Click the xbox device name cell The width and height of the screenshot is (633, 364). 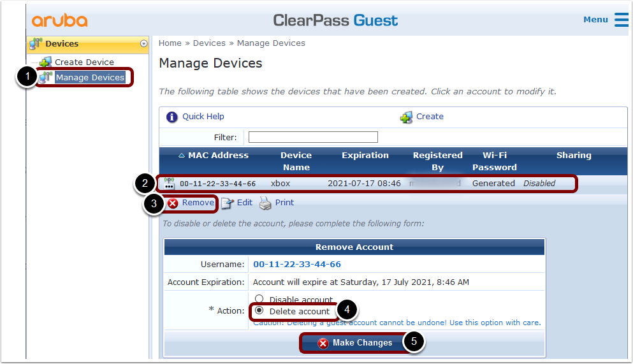(280, 183)
